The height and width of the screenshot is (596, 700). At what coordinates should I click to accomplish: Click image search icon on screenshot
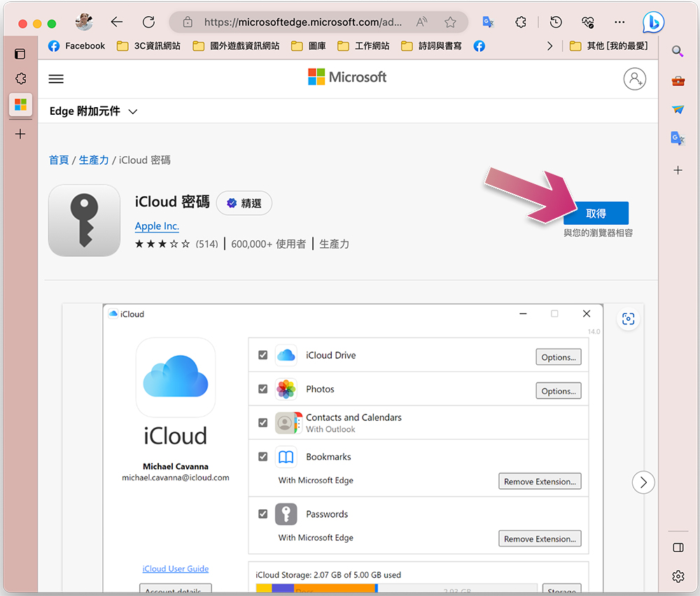628,319
